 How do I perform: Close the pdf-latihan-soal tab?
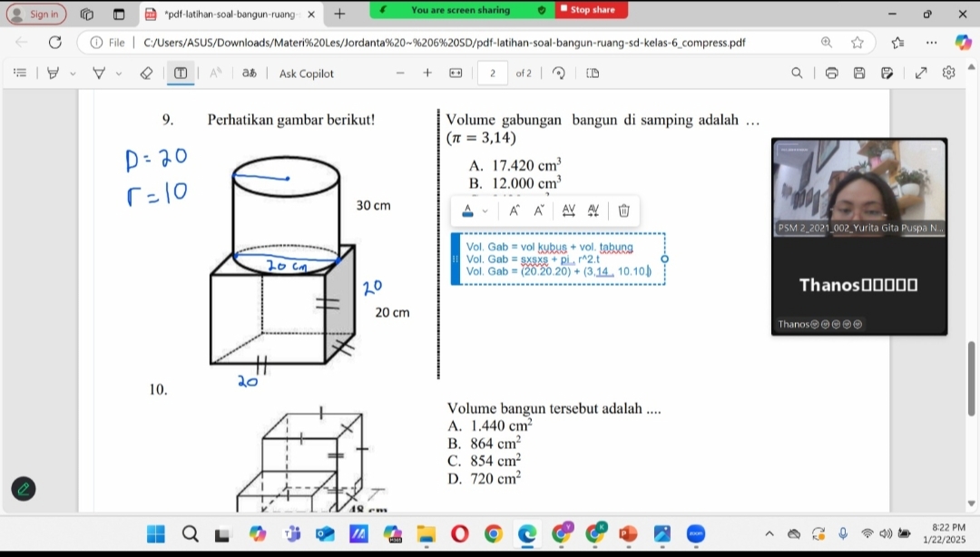[x=311, y=14]
